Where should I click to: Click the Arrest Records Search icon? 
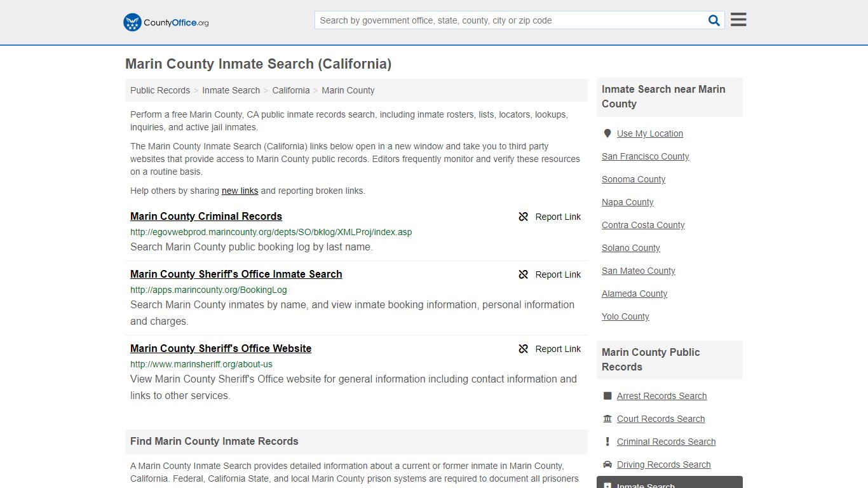607,396
